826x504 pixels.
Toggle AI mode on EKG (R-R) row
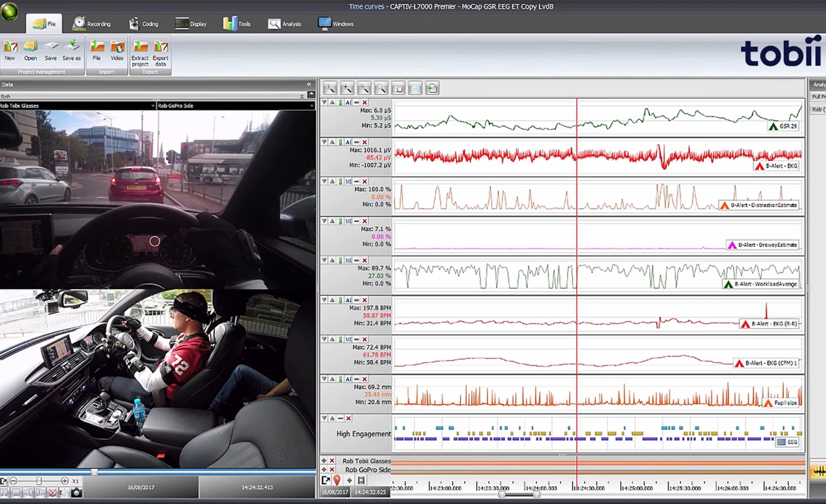click(x=348, y=300)
